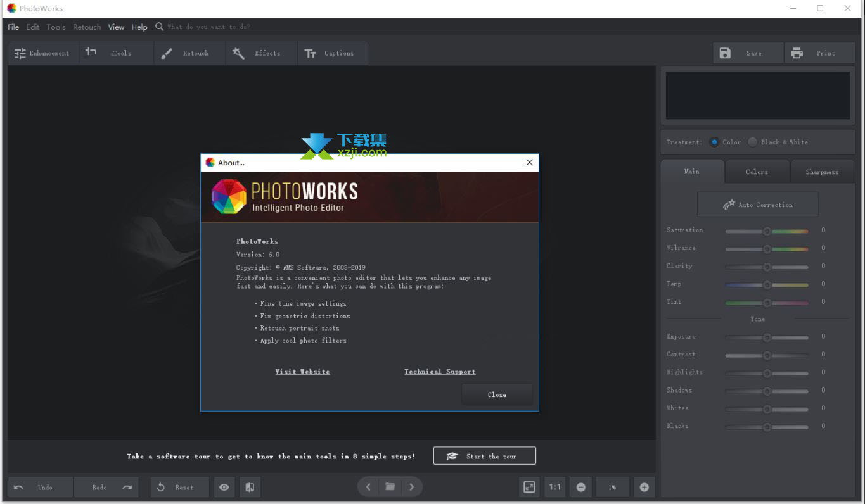The height and width of the screenshot is (504, 865).
Task: Click the zoom in plus icon
Action: (x=644, y=487)
